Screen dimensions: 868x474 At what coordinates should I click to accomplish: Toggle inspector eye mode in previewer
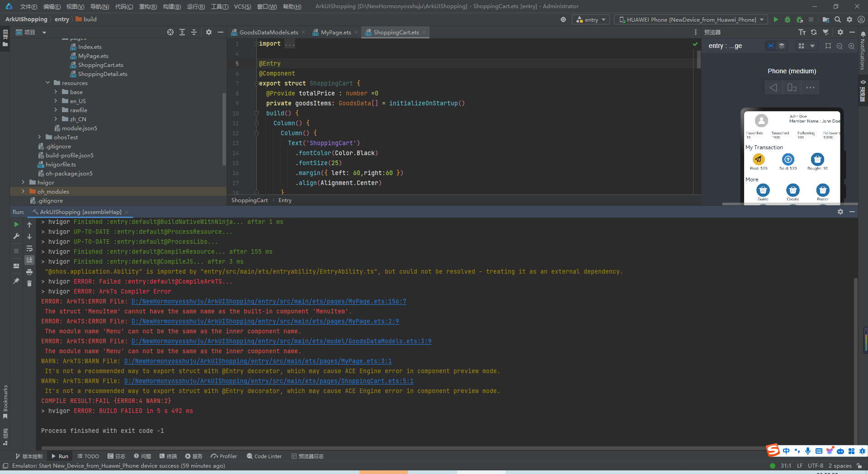point(771,46)
